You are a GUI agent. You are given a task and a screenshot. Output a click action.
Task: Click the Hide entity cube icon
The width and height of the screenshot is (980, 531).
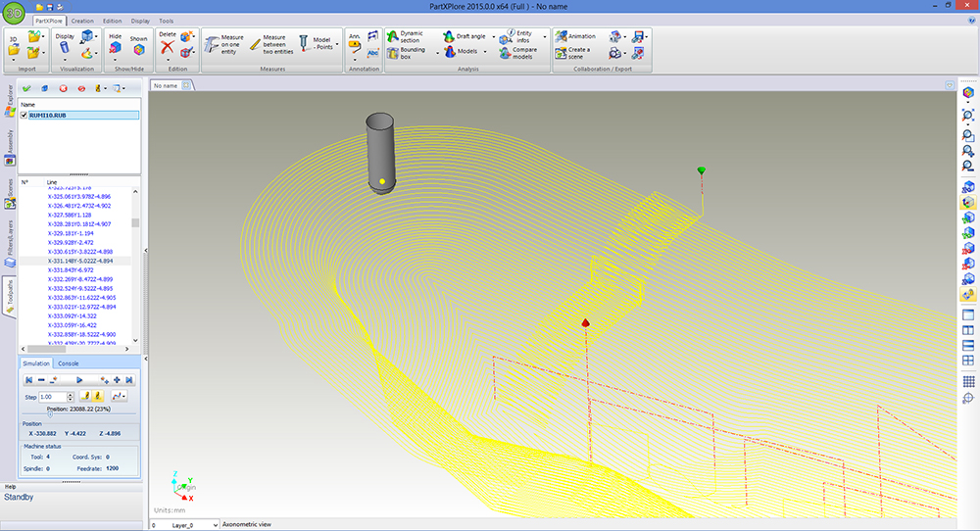(115, 48)
